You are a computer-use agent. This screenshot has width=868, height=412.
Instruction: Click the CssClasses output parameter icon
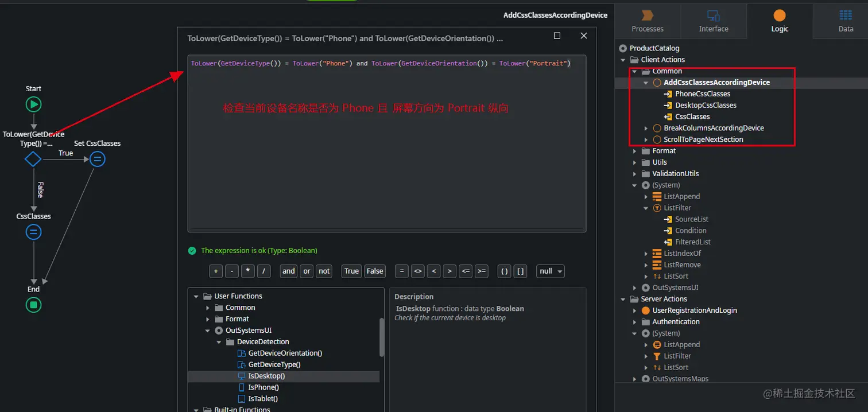point(668,116)
